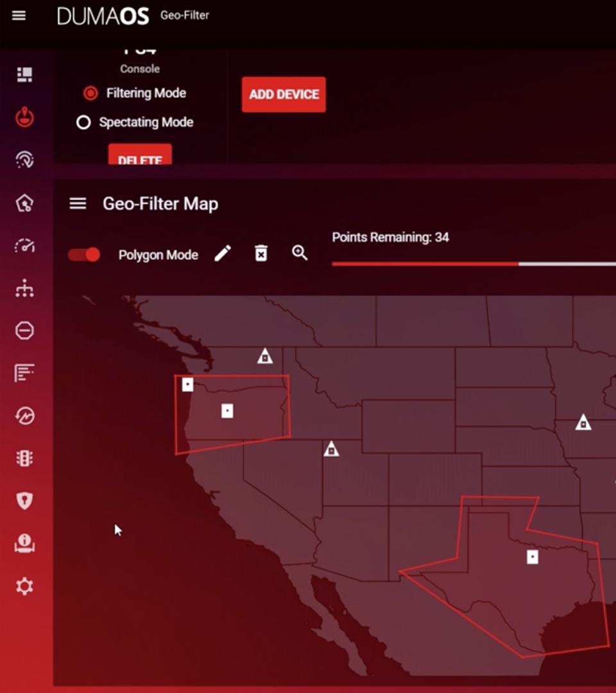Disable the Polygon Mode toggle
This screenshot has width=616, height=693.
pos(85,255)
